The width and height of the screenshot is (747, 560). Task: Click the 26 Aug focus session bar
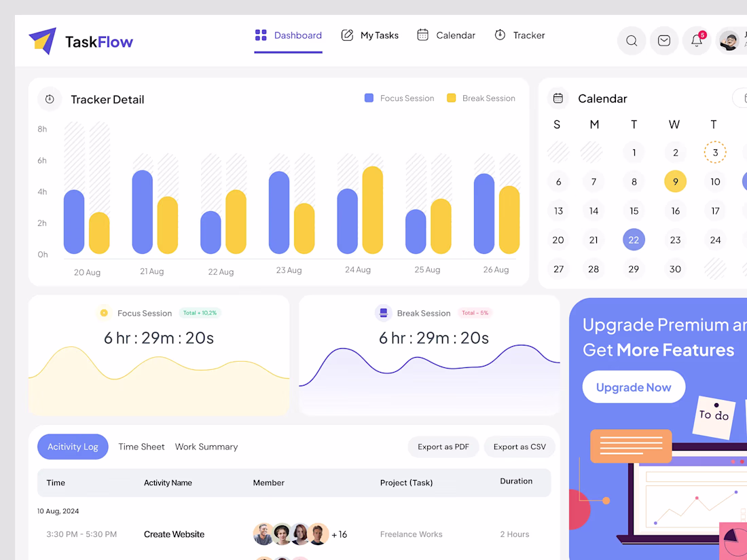[x=484, y=214]
